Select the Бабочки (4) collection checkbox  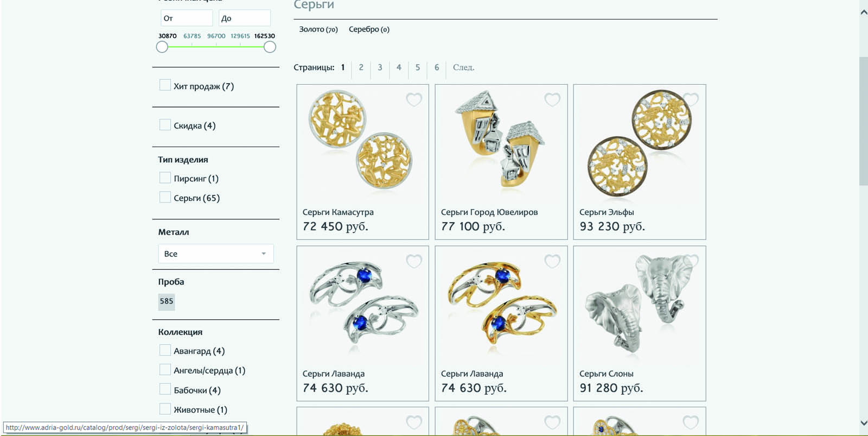pyautogui.click(x=165, y=389)
